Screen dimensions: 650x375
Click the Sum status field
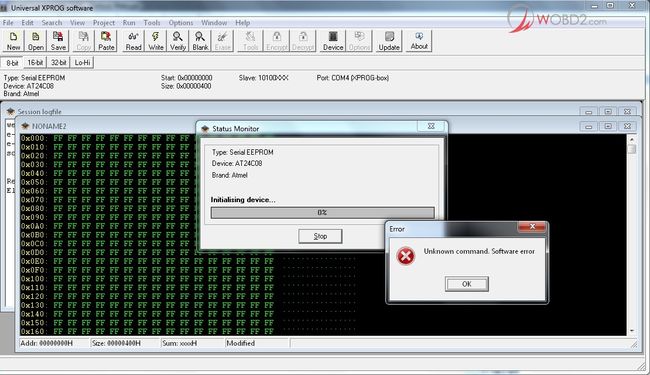pos(193,343)
